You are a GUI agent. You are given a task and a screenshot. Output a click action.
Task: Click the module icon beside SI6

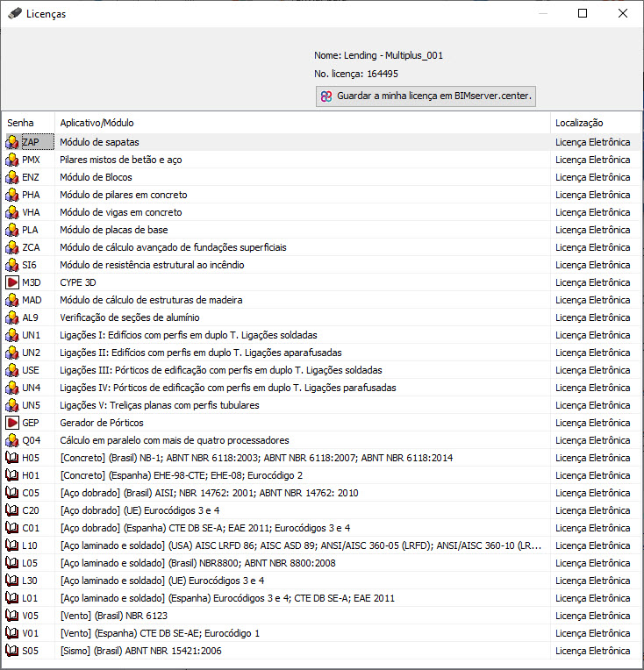[12, 265]
